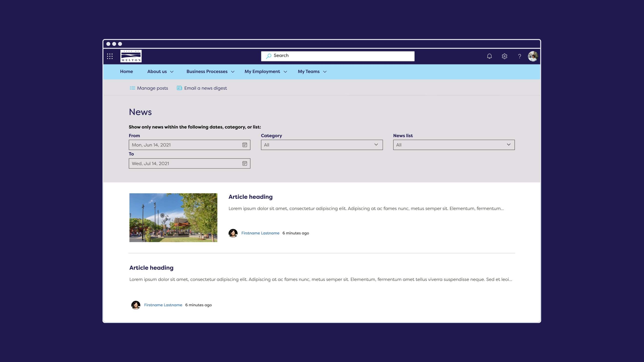Open the settings gear icon
This screenshot has width=644, height=362.
pos(504,56)
